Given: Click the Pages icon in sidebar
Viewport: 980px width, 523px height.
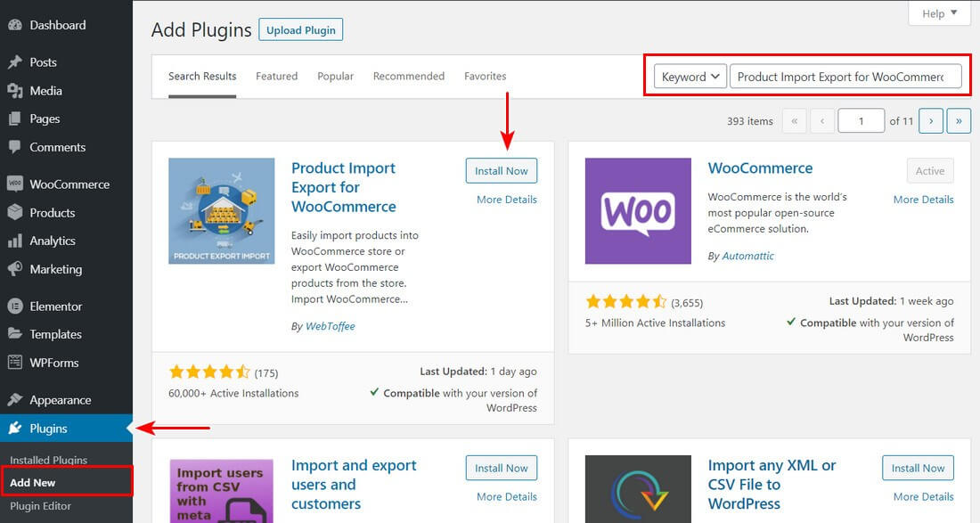Looking at the screenshot, I should [15, 118].
